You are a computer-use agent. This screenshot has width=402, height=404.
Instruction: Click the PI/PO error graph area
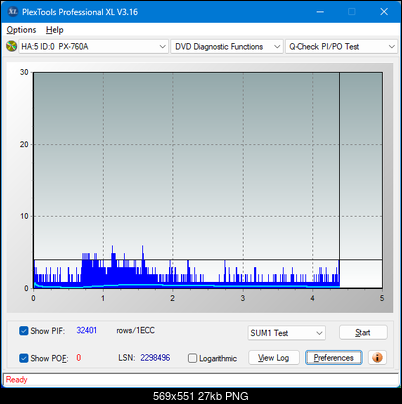click(x=207, y=180)
